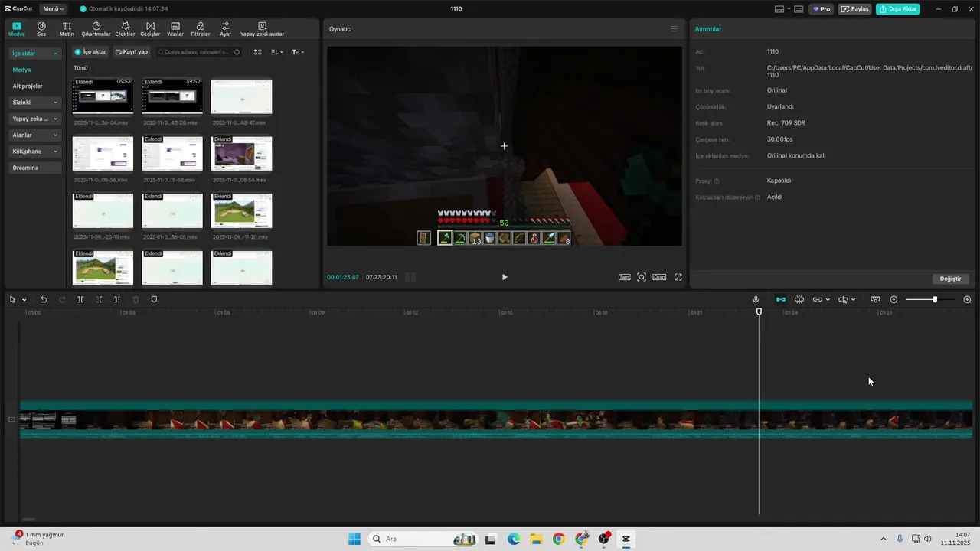Screen dimensions: 980x551
Task: Open Chrome from the taskbar
Action: pyautogui.click(x=558, y=539)
